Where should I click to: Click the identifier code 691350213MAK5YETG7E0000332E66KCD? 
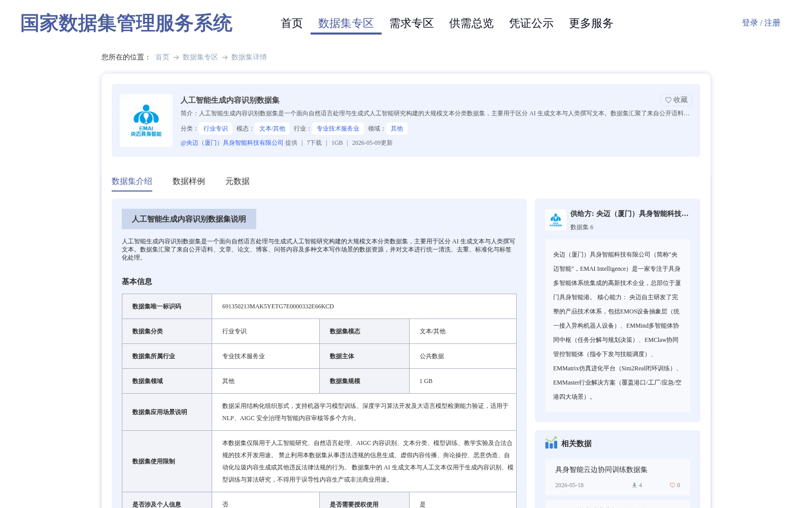click(x=278, y=306)
